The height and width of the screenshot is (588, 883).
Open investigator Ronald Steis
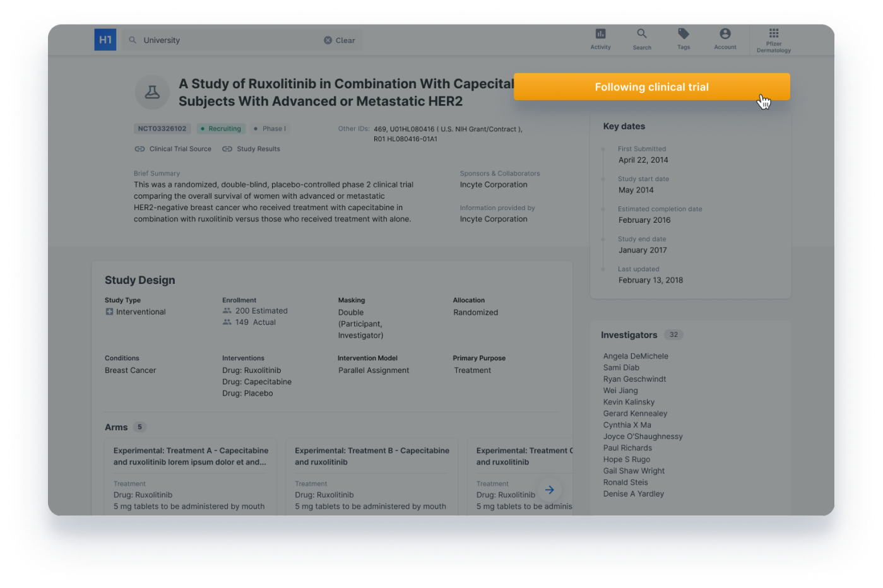tap(625, 482)
